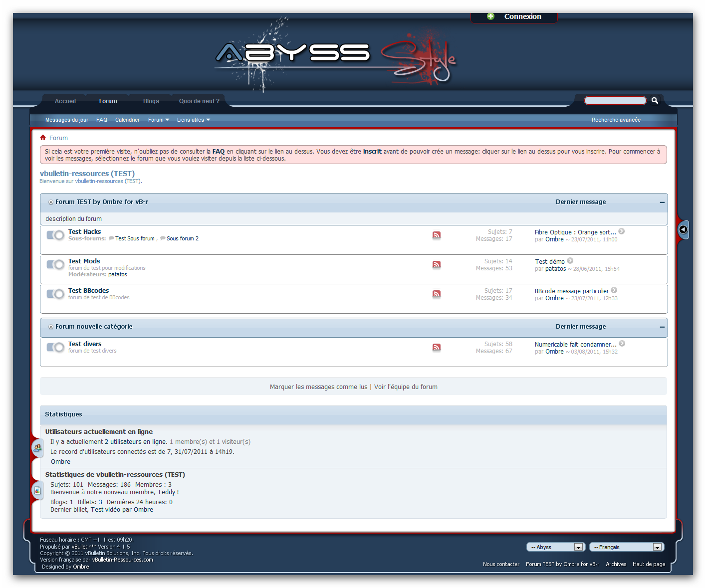Click Test divers forum status icon
The width and height of the screenshot is (706, 588).
pyautogui.click(x=55, y=347)
